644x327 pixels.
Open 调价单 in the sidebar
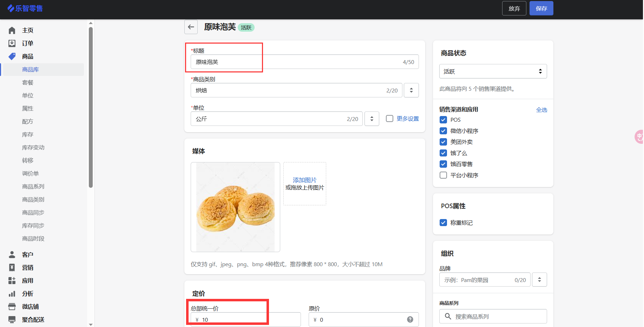point(31,174)
